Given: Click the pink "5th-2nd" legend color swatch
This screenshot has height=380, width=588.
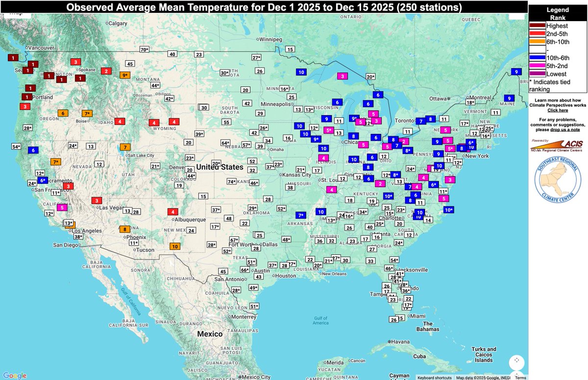Looking at the screenshot, I should point(538,65).
